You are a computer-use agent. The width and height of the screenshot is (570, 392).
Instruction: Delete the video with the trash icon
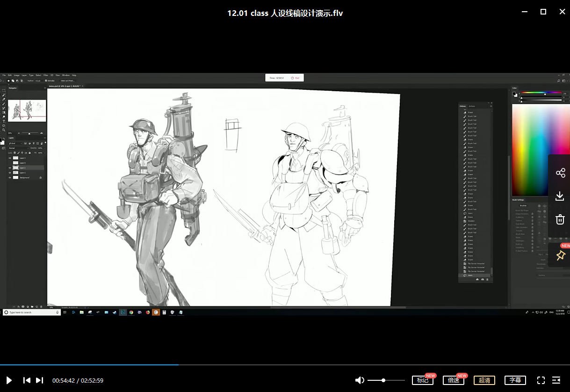tap(560, 219)
